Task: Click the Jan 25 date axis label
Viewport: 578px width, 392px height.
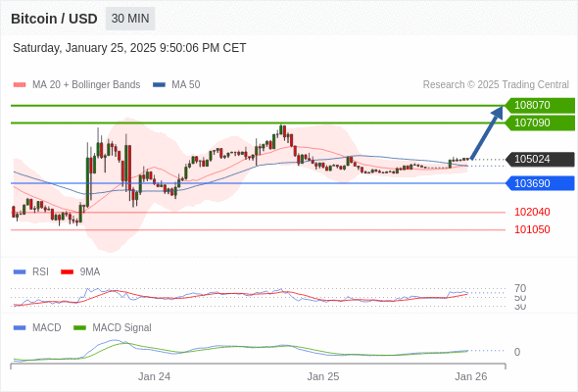Action: click(323, 376)
